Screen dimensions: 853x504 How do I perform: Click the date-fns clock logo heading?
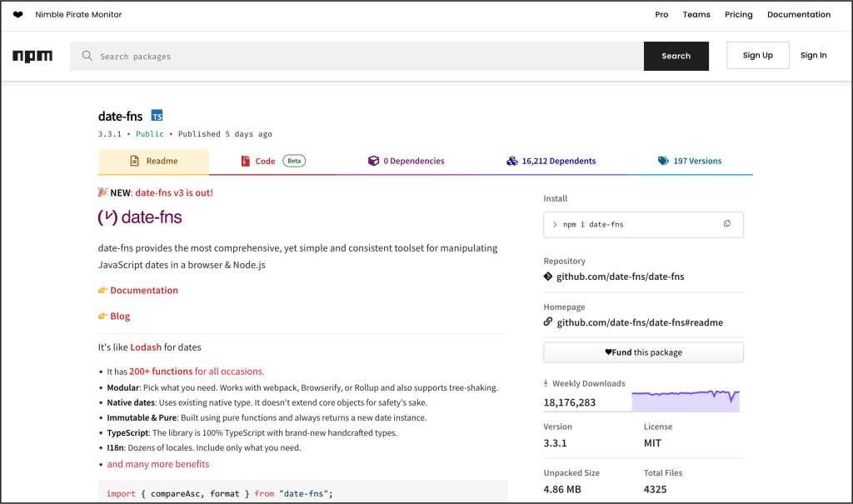(x=140, y=217)
